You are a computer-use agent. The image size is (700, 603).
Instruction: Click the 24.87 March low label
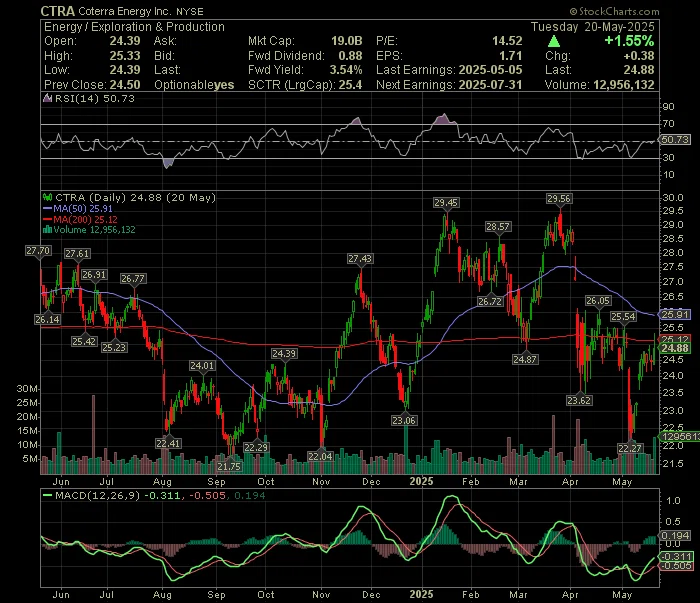click(x=525, y=359)
